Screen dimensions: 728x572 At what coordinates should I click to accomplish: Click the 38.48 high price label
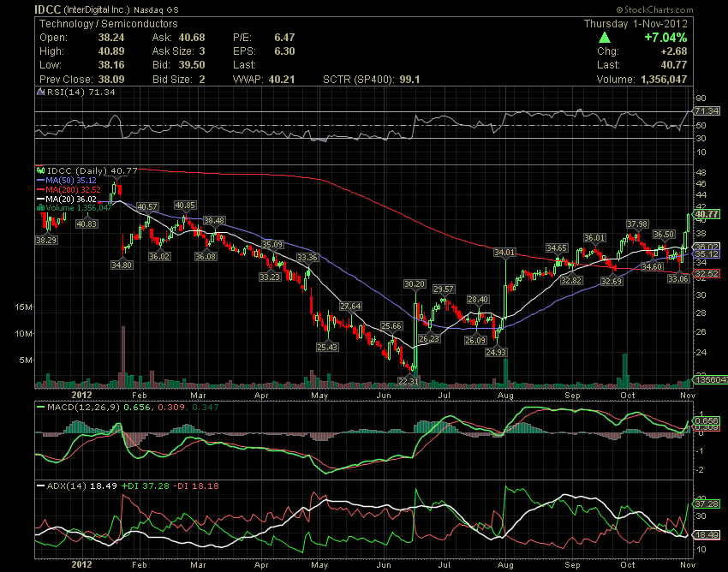coord(214,221)
